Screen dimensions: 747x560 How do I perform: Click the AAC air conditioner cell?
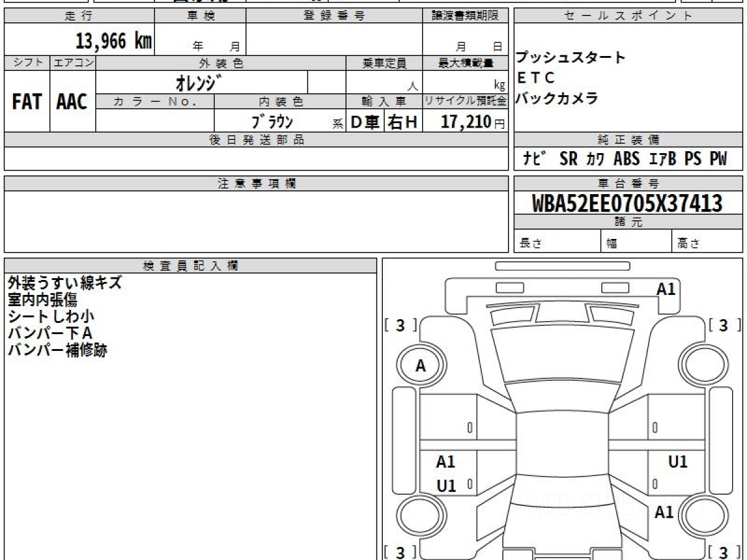72,102
